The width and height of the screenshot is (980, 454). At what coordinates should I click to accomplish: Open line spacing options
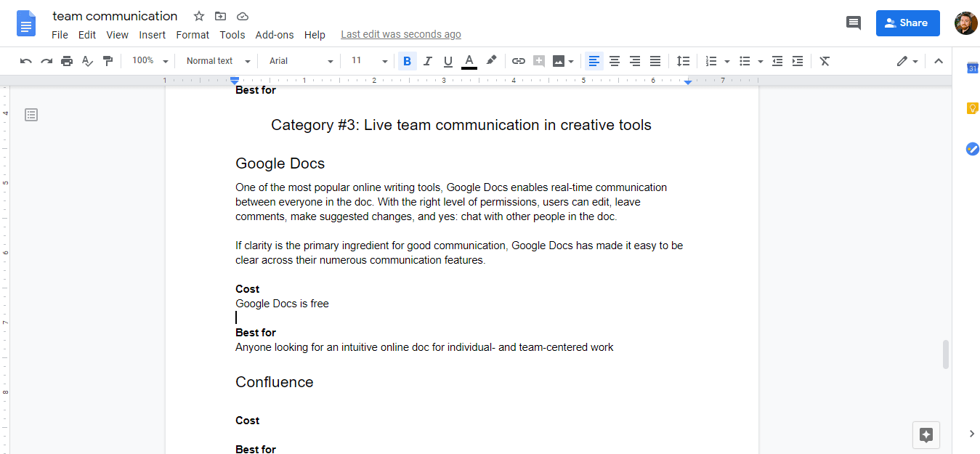[x=683, y=61]
